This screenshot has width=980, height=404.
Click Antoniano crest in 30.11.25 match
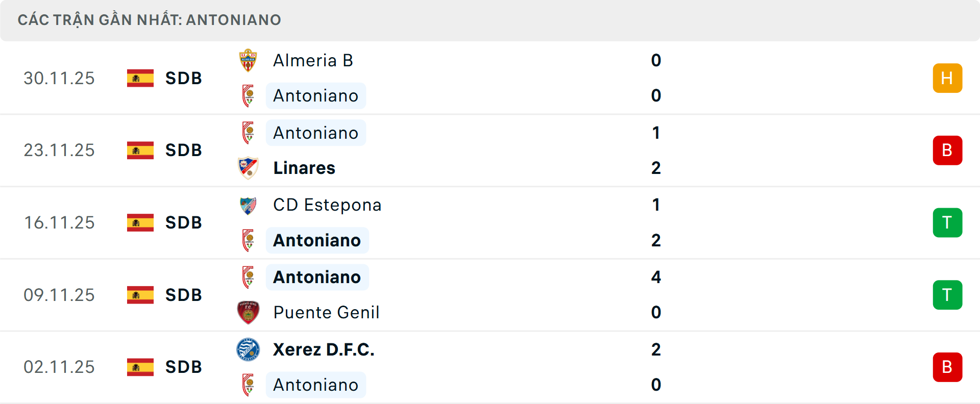coord(248,96)
